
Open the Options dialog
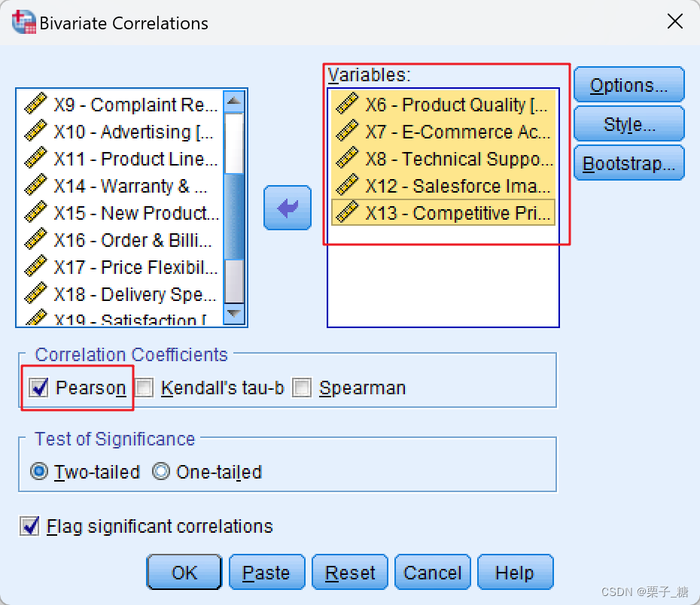[x=628, y=84]
